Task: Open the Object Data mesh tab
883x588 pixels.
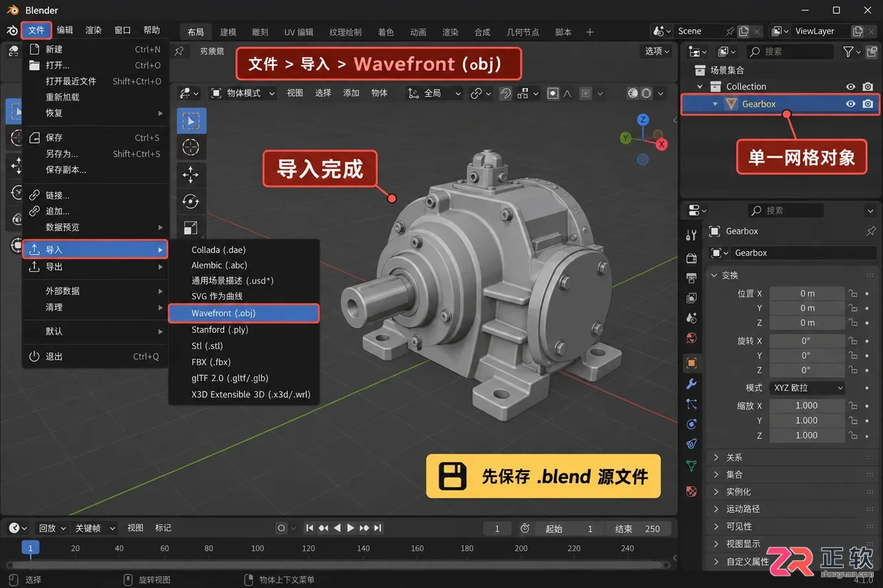Action: click(690, 466)
